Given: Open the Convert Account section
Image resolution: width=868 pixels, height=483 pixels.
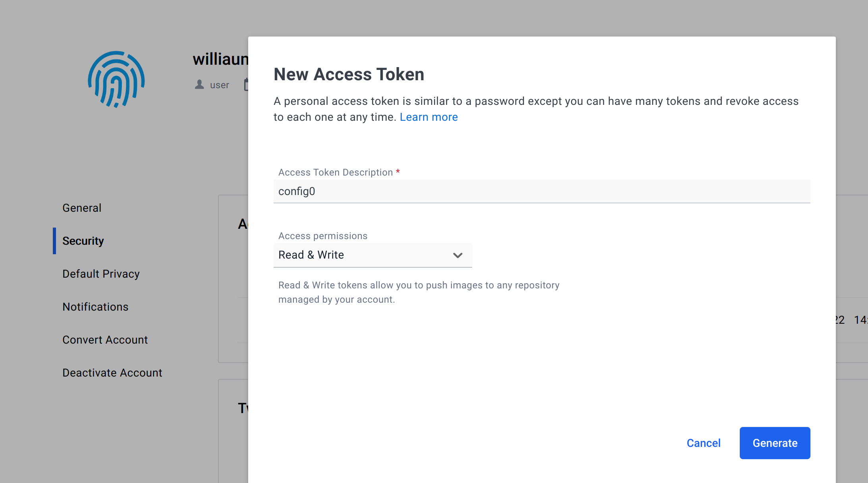Looking at the screenshot, I should pos(105,340).
